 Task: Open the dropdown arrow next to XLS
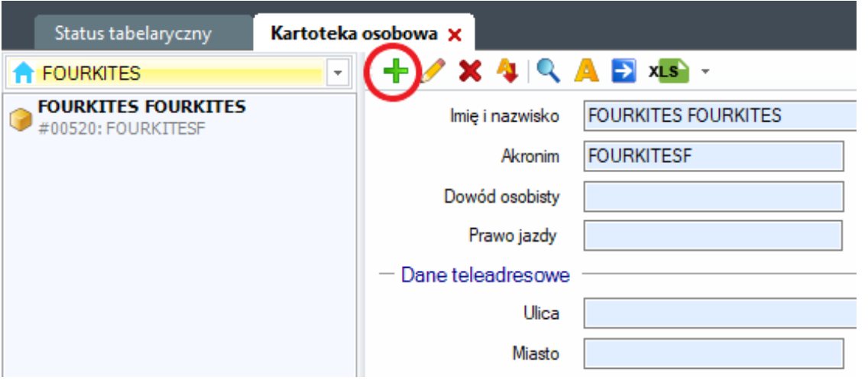704,72
